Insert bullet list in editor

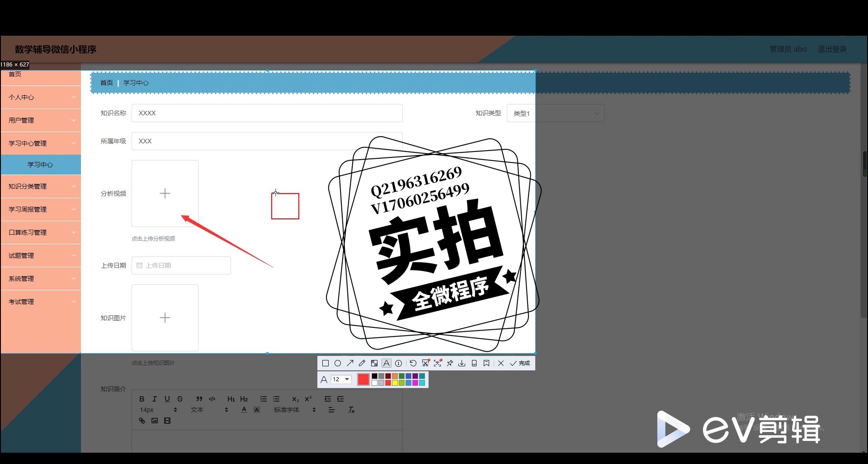276,399
